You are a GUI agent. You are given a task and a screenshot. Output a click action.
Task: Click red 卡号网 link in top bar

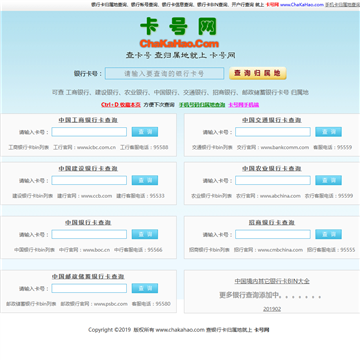(272, 5)
